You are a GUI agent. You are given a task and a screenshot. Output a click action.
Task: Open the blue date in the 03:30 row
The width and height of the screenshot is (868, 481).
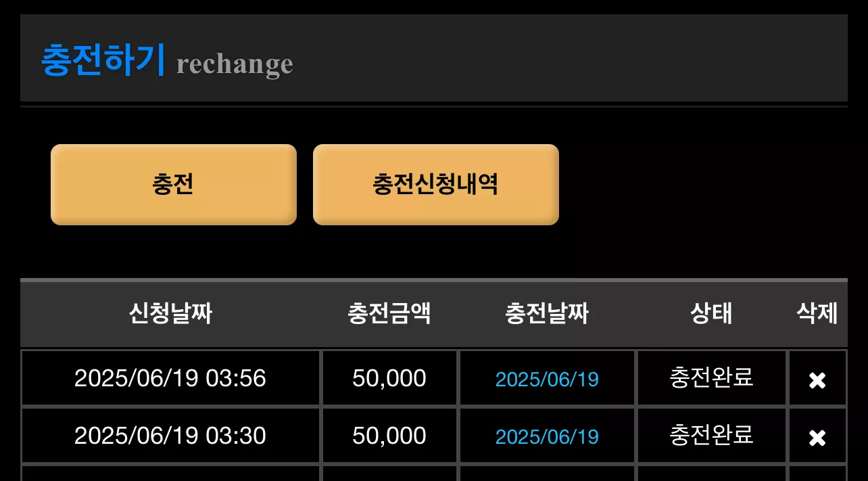547,436
